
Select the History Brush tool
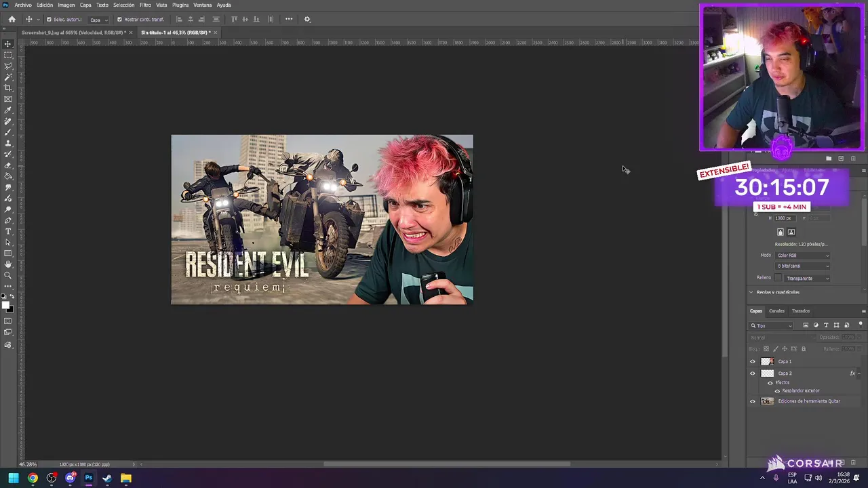click(x=8, y=155)
